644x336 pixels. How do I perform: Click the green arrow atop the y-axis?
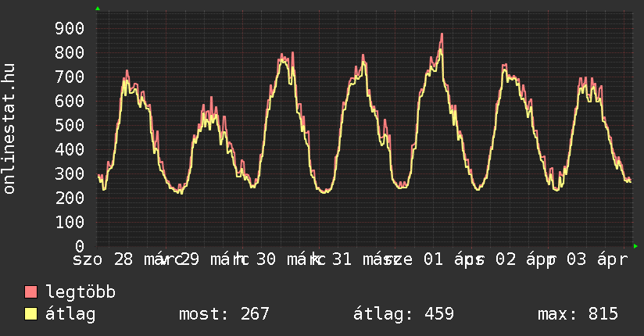[97, 9]
